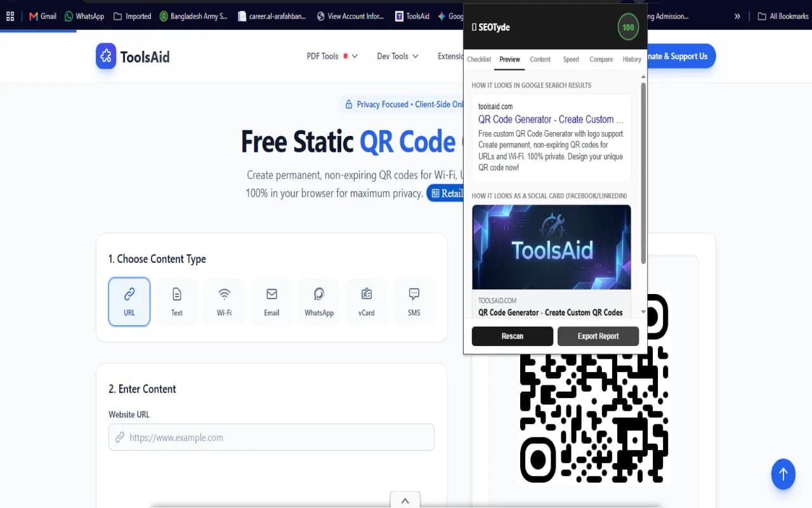Select the URL content type

[129, 302]
